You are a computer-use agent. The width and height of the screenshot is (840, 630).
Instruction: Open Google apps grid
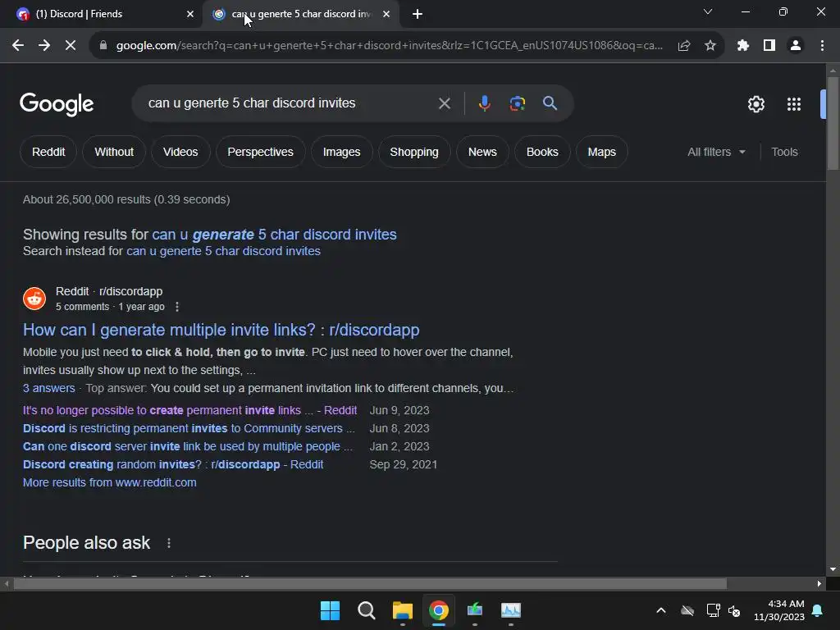point(794,104)
